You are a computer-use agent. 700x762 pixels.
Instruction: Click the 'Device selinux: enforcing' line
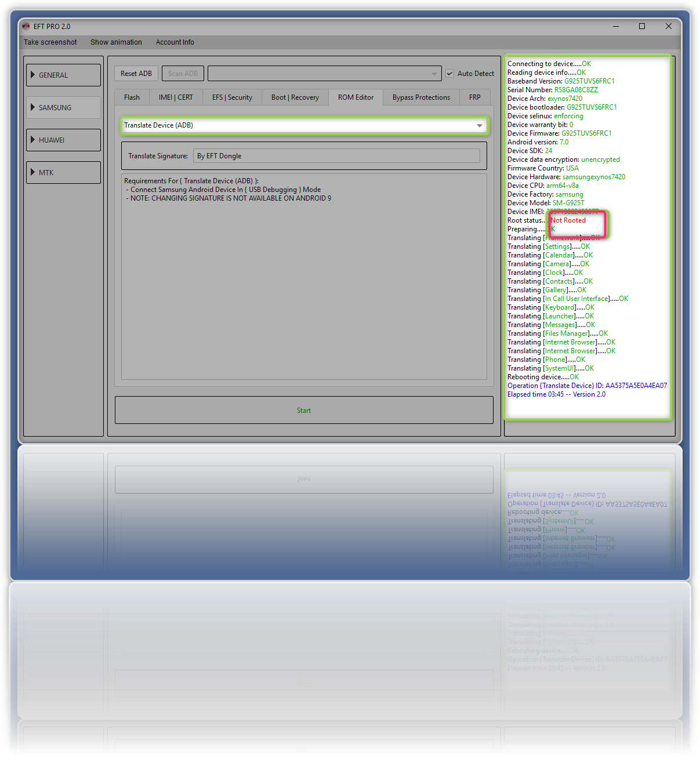545,116
